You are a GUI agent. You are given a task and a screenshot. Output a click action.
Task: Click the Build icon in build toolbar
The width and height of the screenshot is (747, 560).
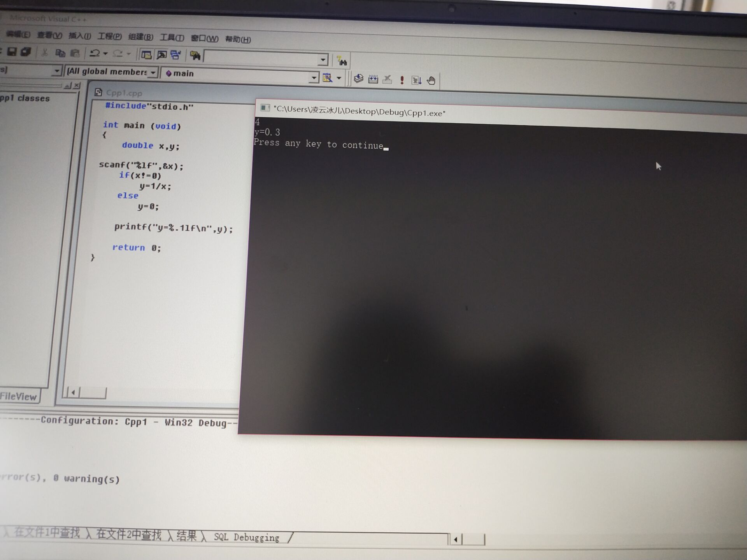373,80
